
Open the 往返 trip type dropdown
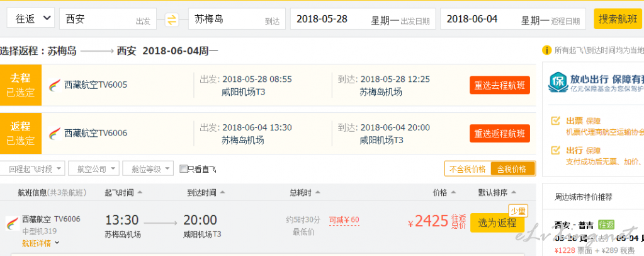[x=30, y=18]
